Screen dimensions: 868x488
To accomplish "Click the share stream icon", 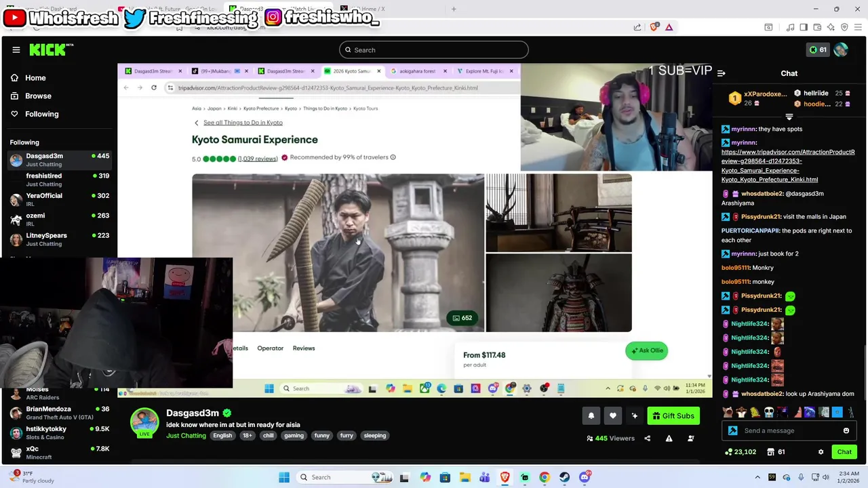I will click(647, 439).
